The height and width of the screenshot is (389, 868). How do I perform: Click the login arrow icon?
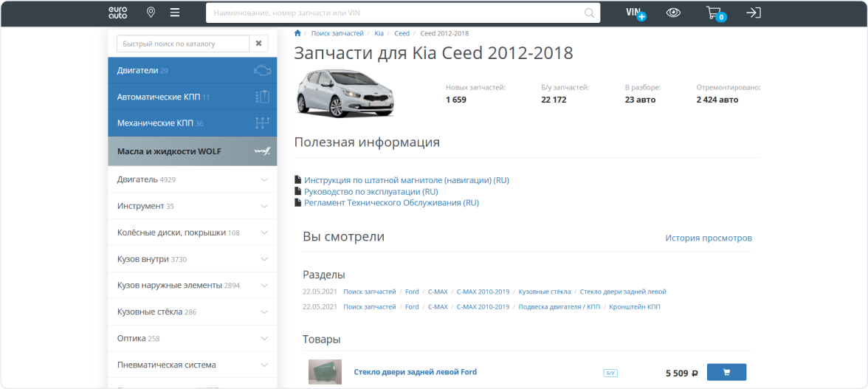point(753,13)
